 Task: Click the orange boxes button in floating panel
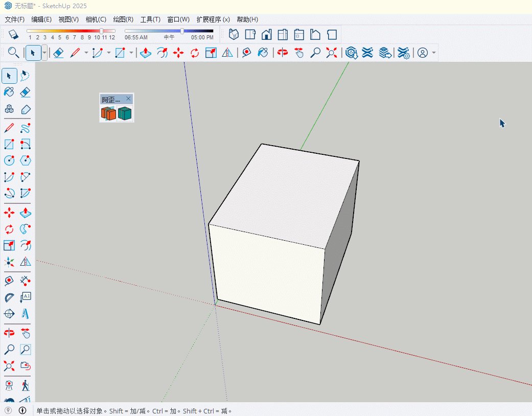click(108, 113)
